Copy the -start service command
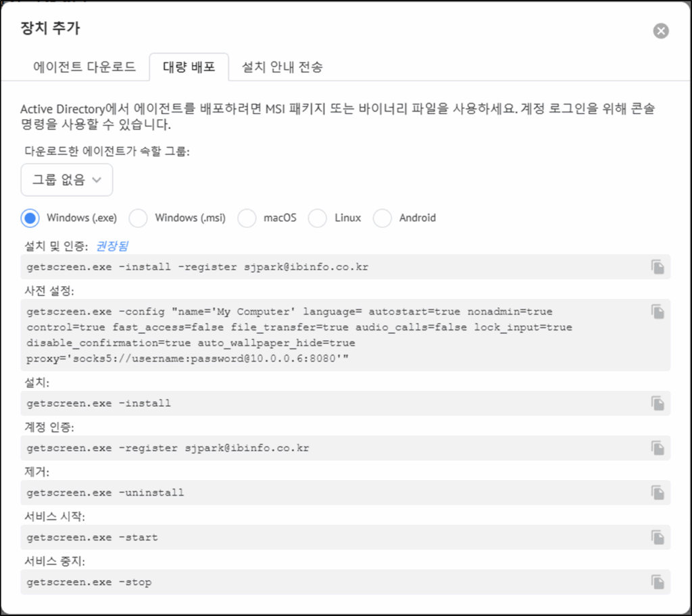Image resolution: width=692 pixels, height=616 pixels. tap(658, 538)
